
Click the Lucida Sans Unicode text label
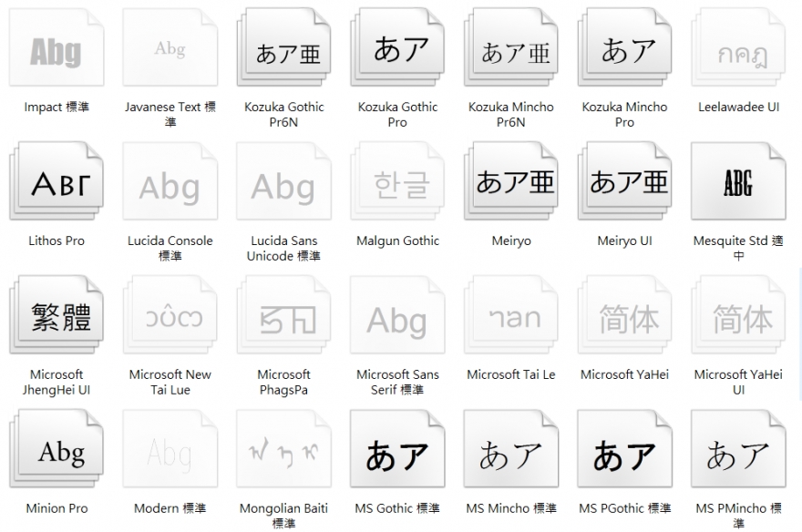(283, 249)
